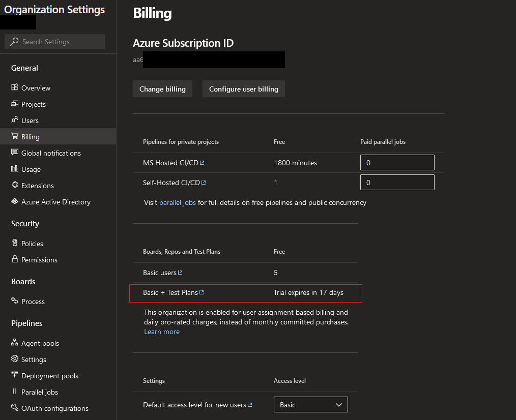
Task: Open Agent pools page
Action: click(x=40, y=343)
